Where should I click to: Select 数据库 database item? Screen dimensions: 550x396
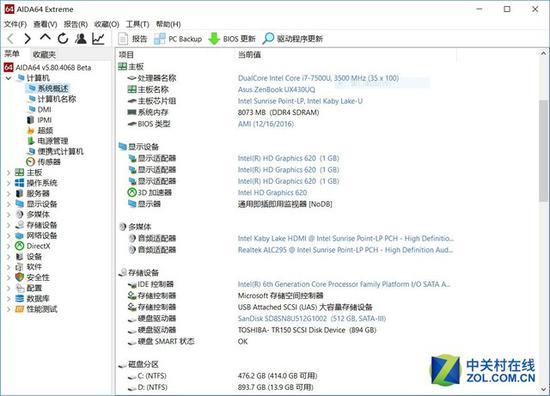click(32, 299)
